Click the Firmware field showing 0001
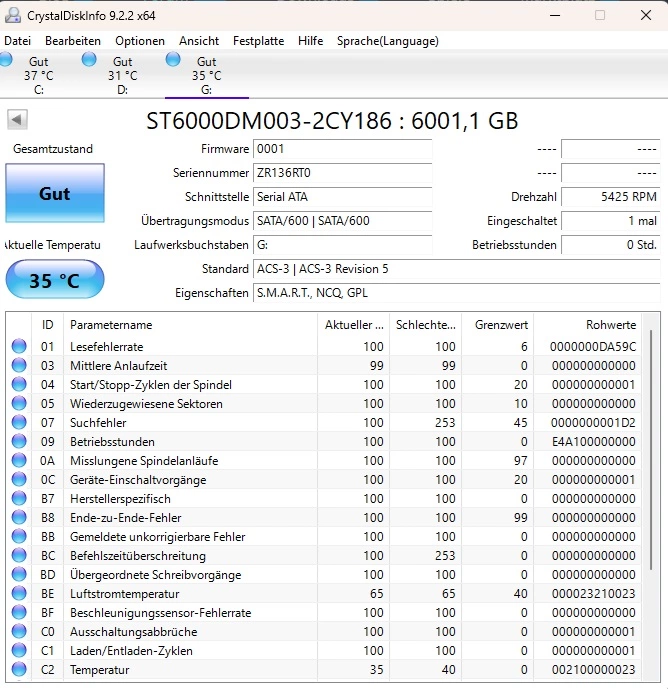Screen dimensions: 668x689 tap(342, 149)
